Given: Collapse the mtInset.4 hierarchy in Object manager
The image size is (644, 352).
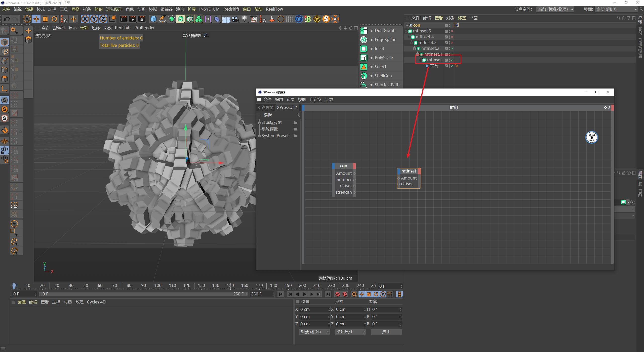Looking at the screenshot, I should pos(409,37).
